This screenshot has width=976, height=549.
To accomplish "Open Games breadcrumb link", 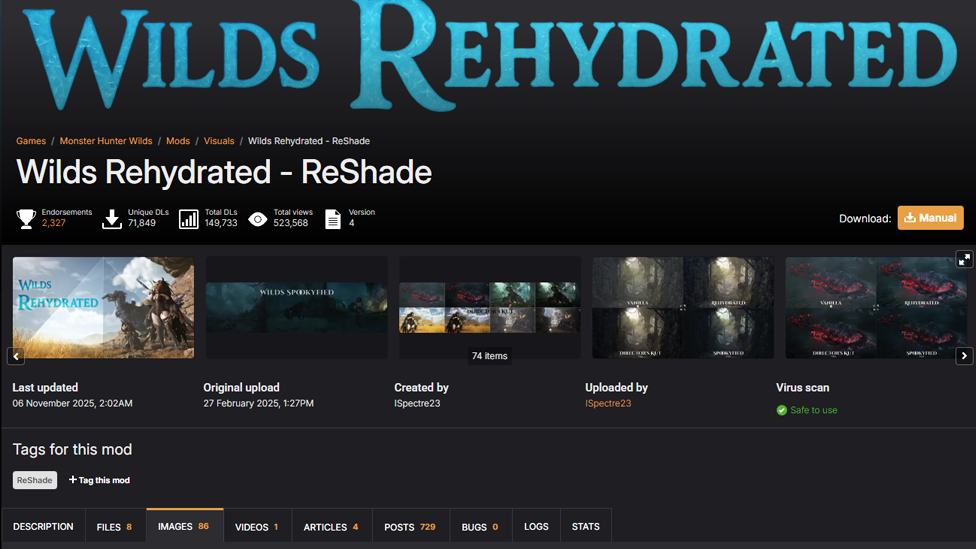I will pos(31,141).
